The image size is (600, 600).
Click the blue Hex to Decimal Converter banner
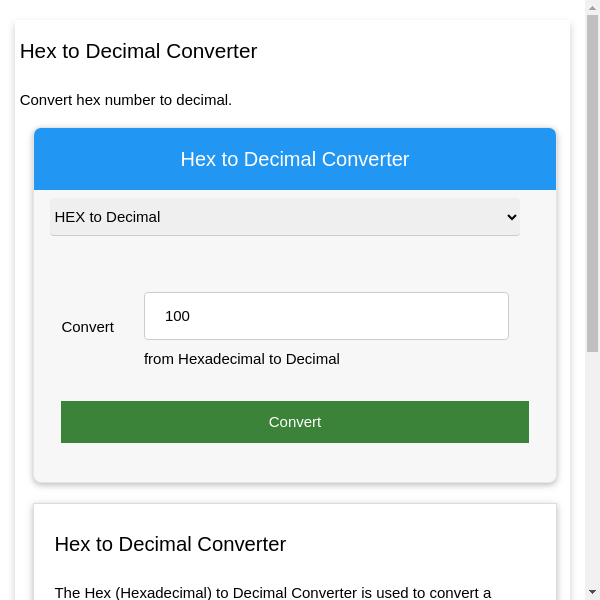coord(295,159)
